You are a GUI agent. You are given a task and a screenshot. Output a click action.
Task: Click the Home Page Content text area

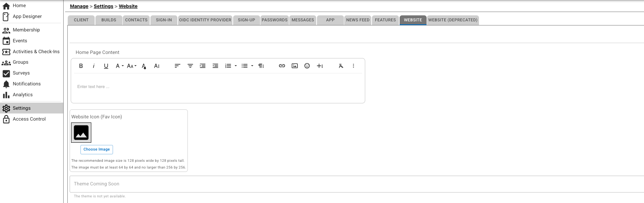point(218,87)
